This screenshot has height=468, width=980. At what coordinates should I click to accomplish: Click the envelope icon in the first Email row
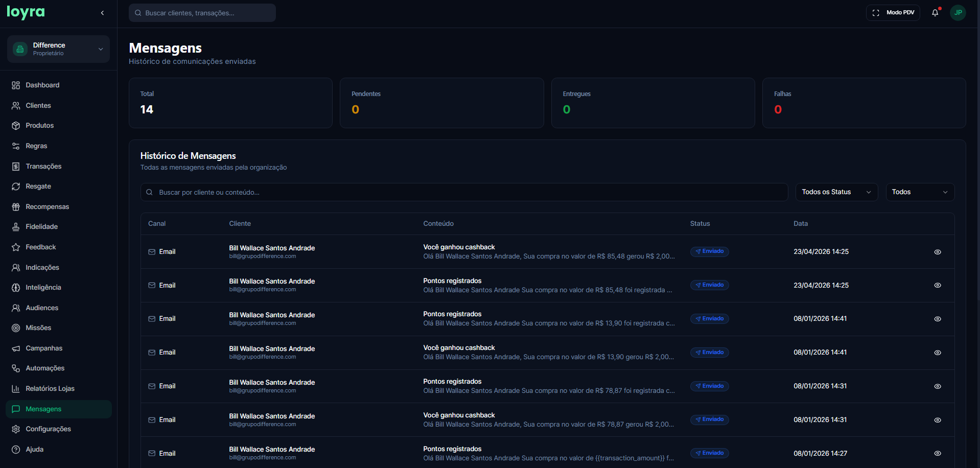152,252
